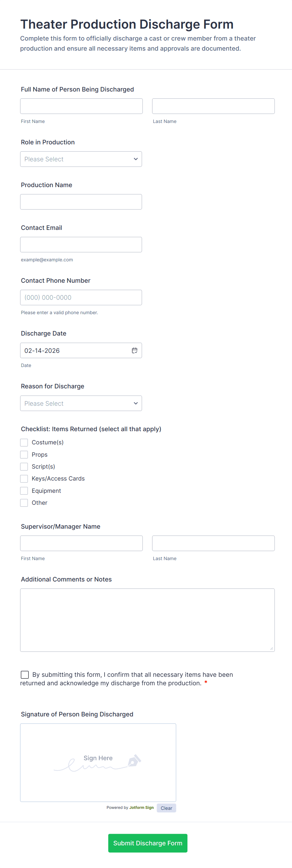Check the Costume(s) checkbox
Image resolution: width=292 pixels, height=868 pixels.
[24, 442]
